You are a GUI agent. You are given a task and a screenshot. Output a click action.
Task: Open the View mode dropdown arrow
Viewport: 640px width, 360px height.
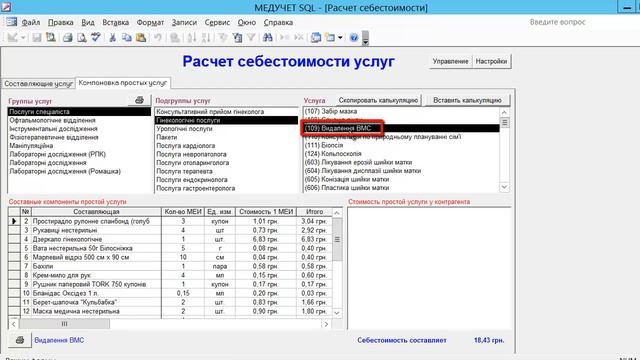click(x=23, y=38)
